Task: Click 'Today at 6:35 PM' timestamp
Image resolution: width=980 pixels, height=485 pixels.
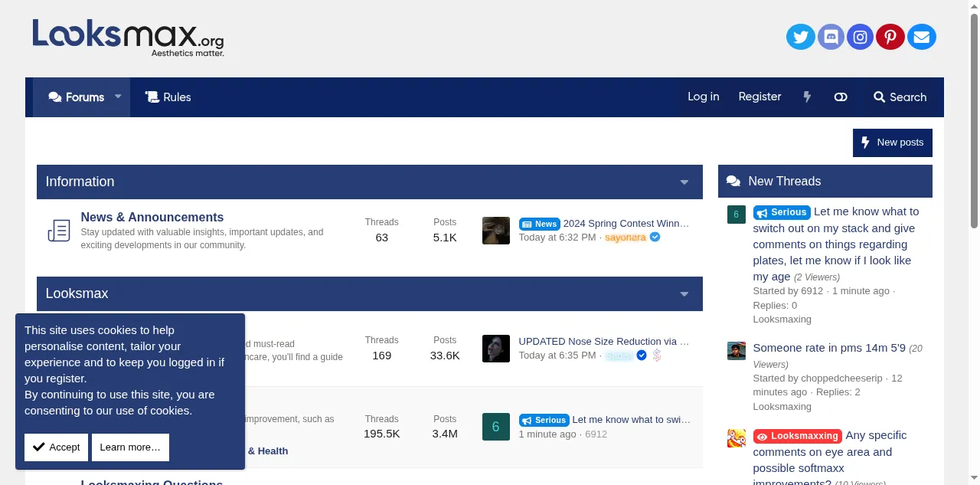Action: [x=557, y=356]
